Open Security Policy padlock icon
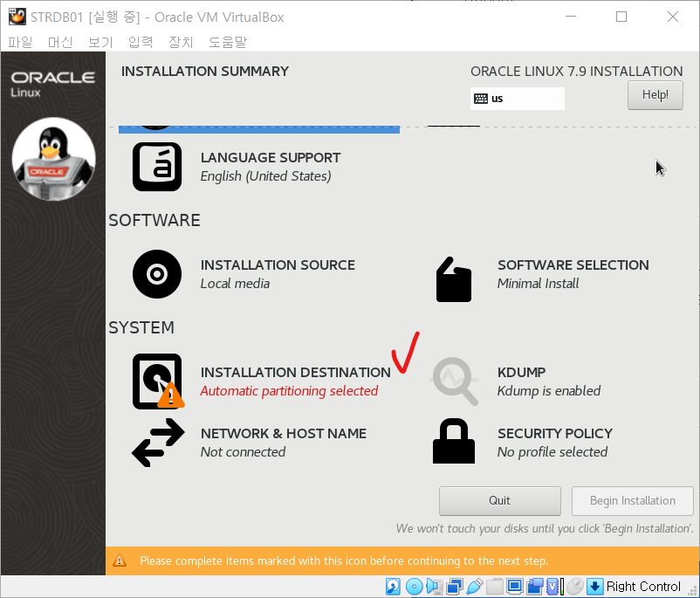This screenshot has width=700, height=598. 454,441
